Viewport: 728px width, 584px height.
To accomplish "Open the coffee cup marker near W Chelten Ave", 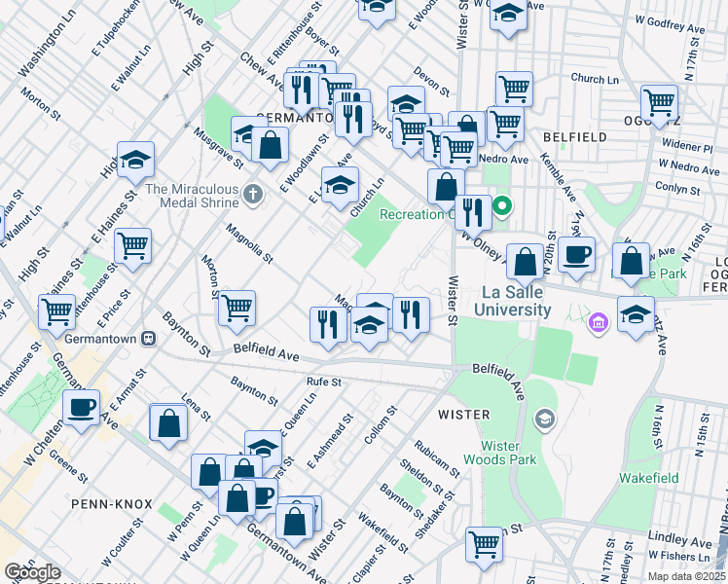I will (x=81, y=407).
